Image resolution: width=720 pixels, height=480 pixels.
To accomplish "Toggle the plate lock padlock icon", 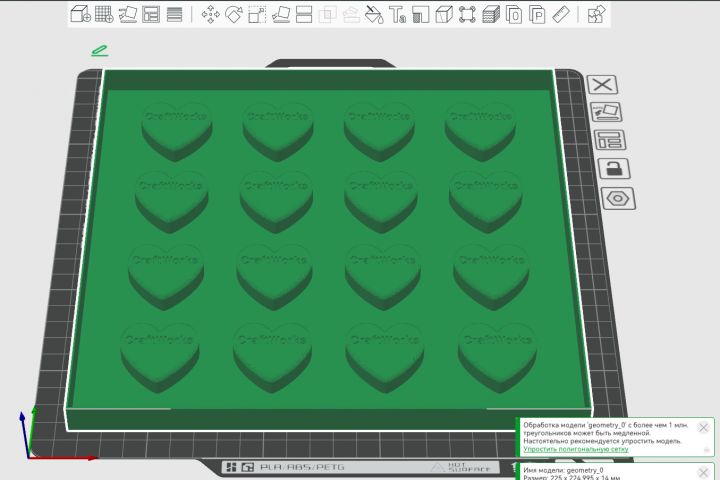I will coord(614,169).
